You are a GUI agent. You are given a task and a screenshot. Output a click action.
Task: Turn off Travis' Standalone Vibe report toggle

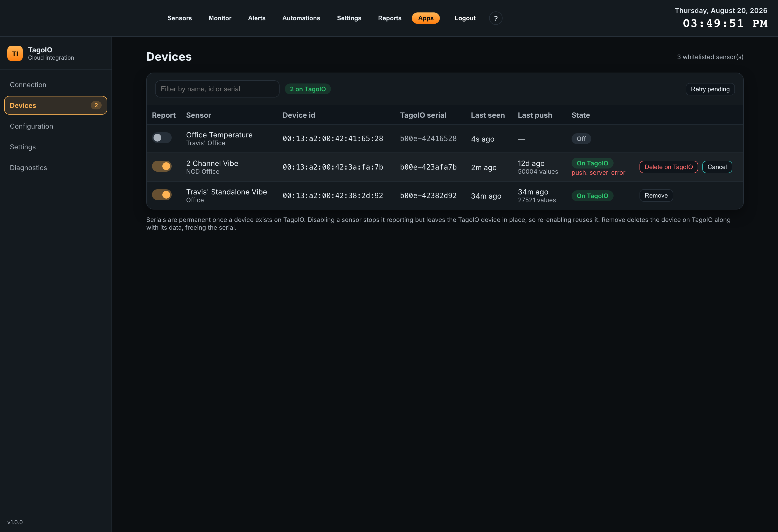pos(162,195)
